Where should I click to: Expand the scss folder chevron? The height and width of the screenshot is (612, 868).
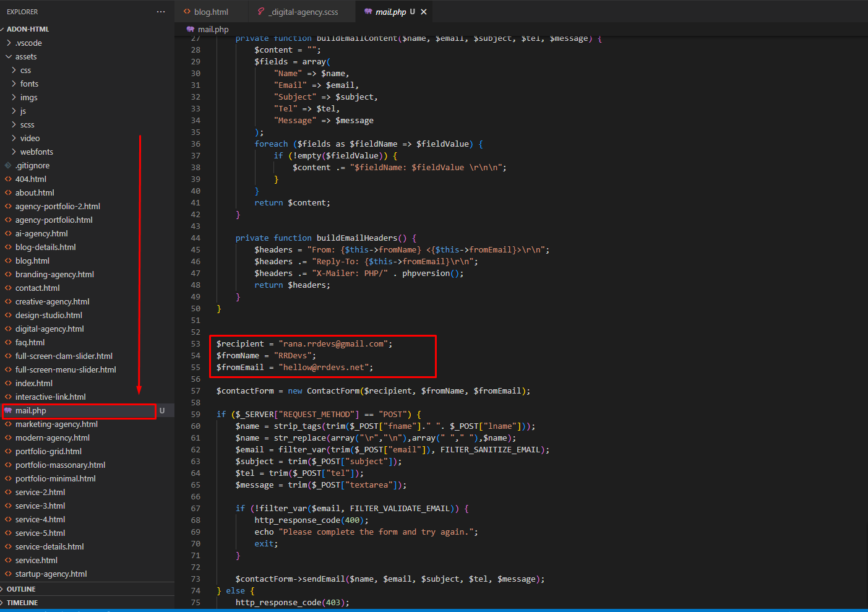pos(14,124)
